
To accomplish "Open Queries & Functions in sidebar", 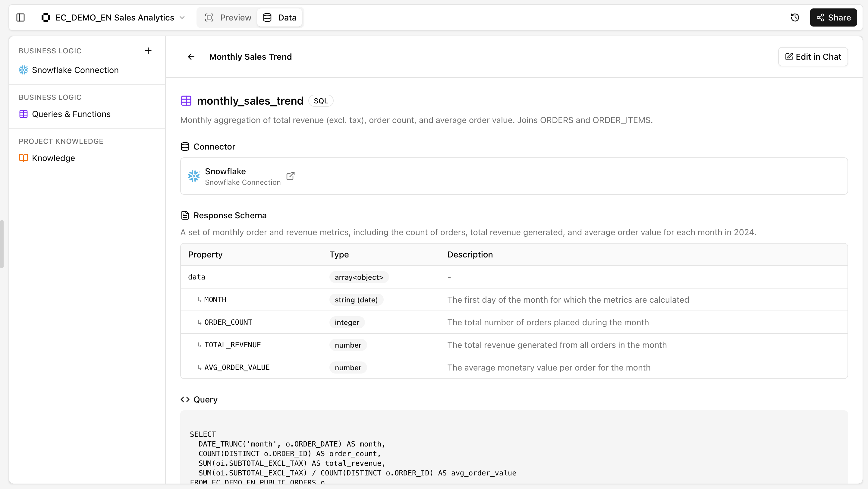I will [71, 114].
